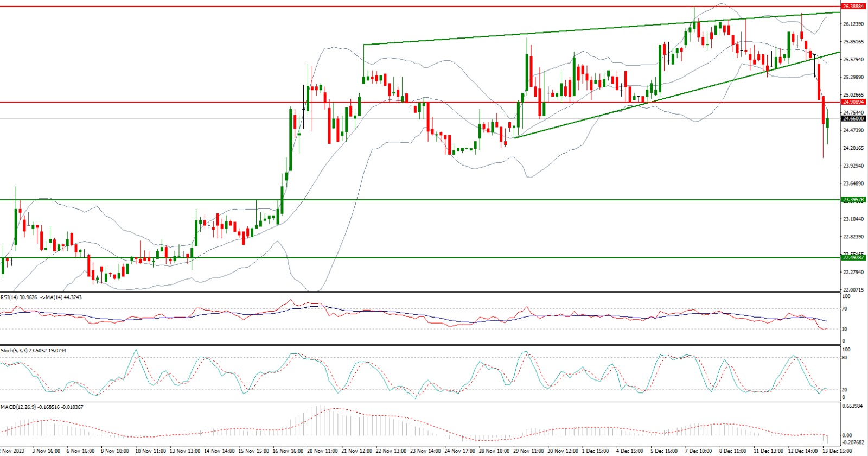Click the 10 Nov 11:00 time axis label
This screenshot has width=868, height=456.
150,451
